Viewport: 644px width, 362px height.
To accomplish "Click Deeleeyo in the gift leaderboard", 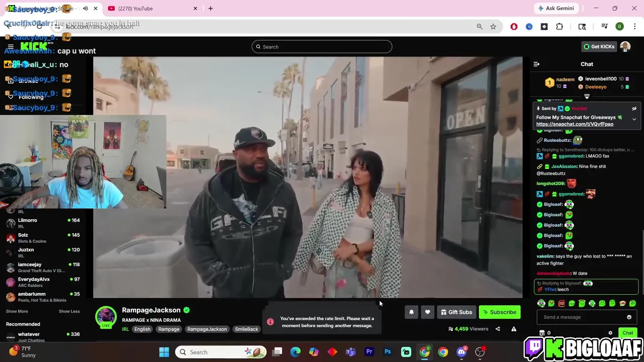I will tap(596, 87).
